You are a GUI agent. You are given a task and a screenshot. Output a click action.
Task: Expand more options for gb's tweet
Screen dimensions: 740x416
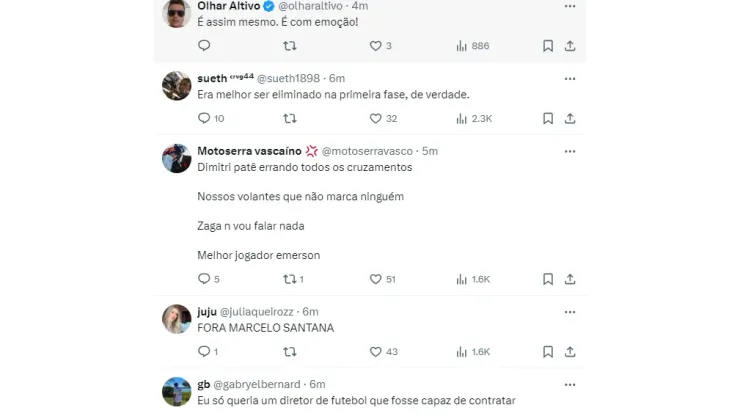[570, 385]
